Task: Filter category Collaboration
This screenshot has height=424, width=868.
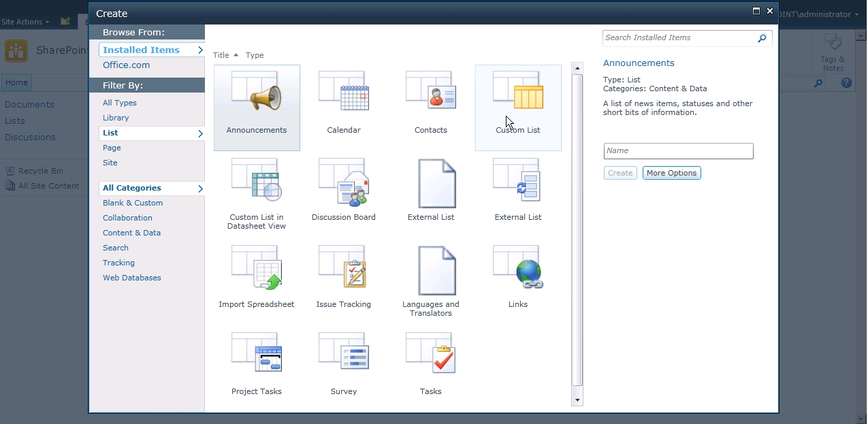Action: pos(127,218)
